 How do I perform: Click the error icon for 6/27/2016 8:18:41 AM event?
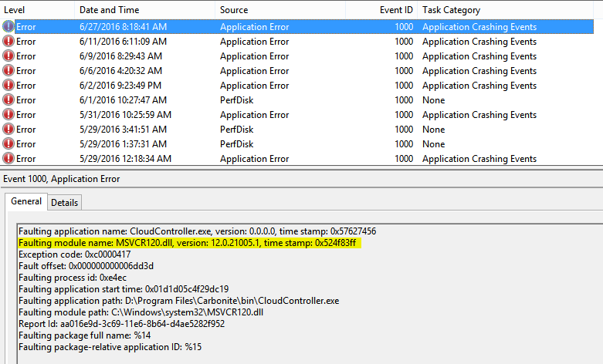click(8, 27)
